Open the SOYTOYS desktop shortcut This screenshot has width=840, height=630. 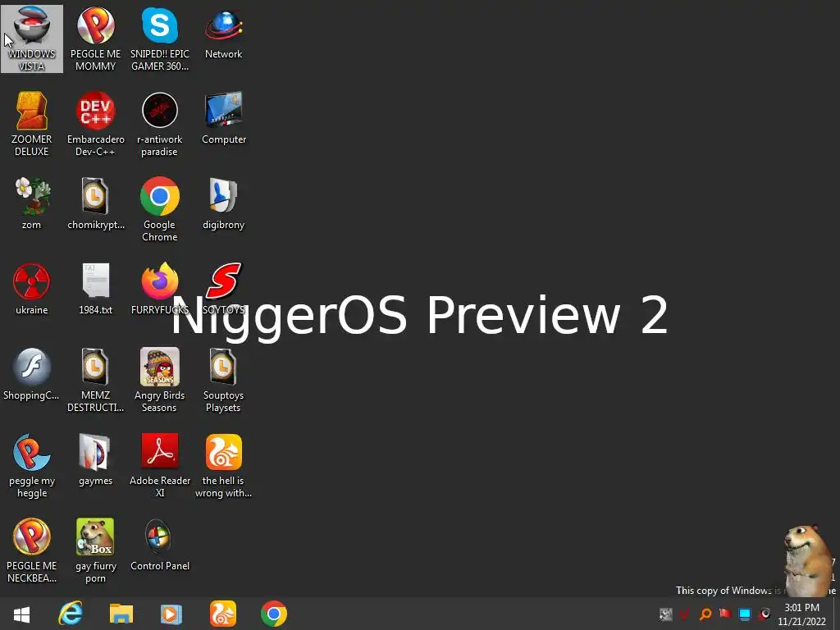[x=223, y=289]
